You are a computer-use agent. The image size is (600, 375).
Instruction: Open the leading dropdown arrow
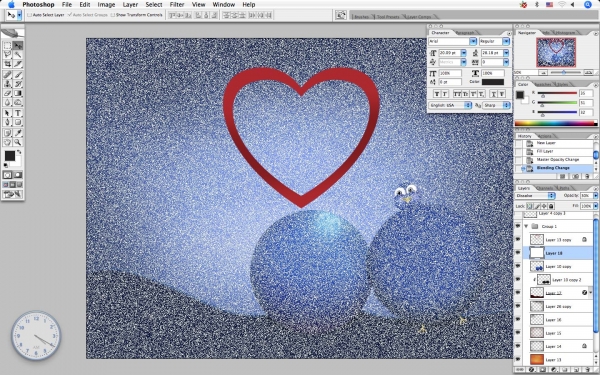point(506,53)
